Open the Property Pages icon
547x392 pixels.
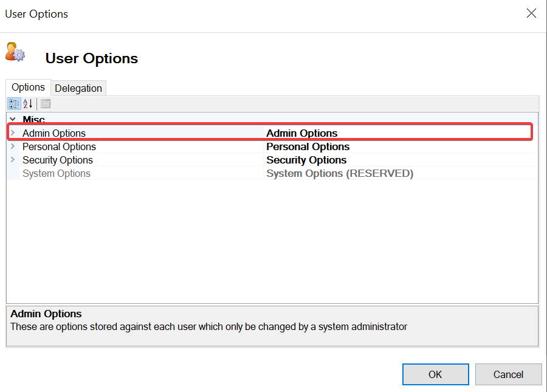[x=46, y=104]
